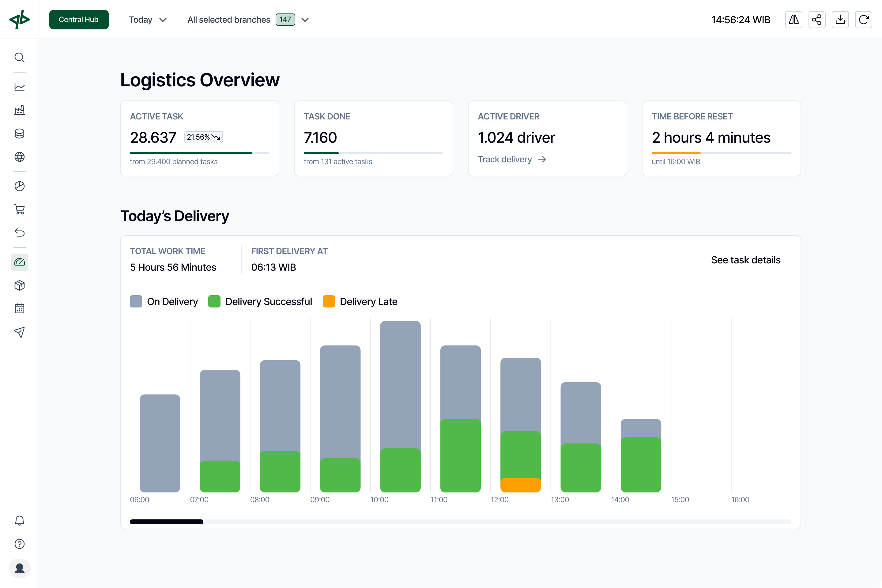Select the active speedometer dashboard icon
Image resolution: width=882 pixels, height=588 pixels.
[20, 262]
